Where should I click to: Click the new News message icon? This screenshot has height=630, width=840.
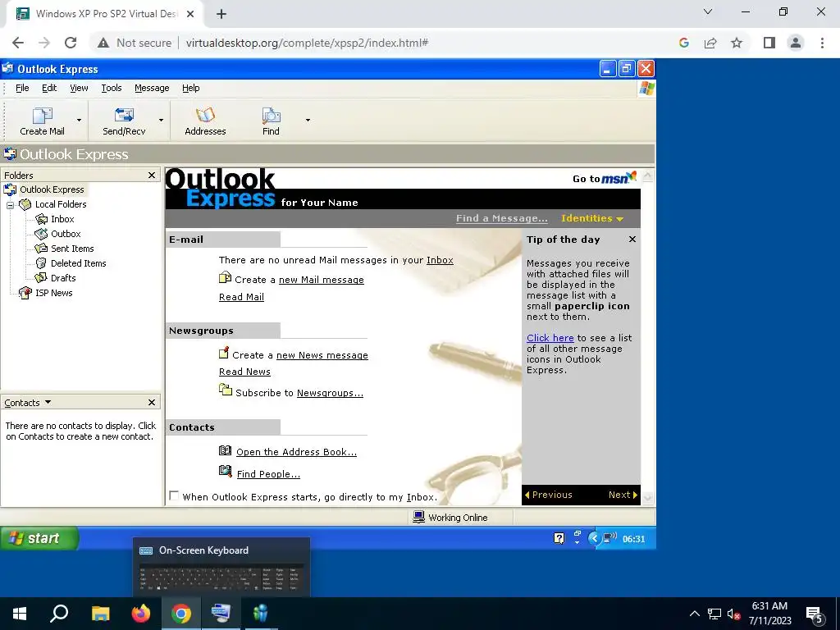[x=224, y=353]
